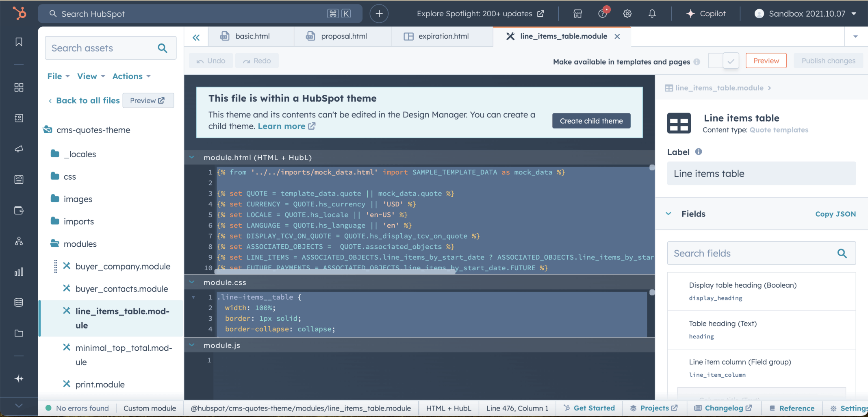
Task: Open the marketing megaphone icon in sidebar
Action: pos(19,149)
